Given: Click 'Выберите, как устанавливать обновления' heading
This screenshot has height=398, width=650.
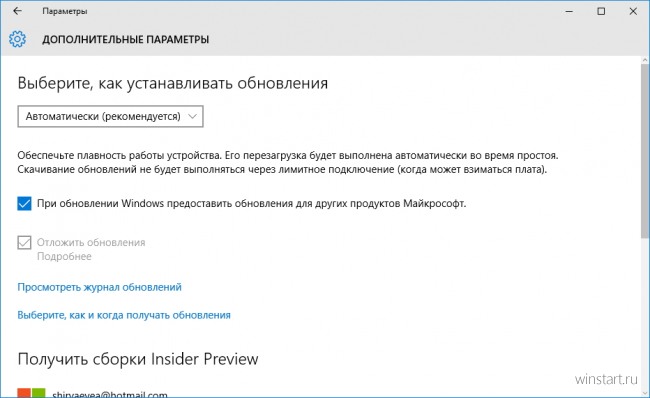Looking at the screenshot, I should pos(172,83).
